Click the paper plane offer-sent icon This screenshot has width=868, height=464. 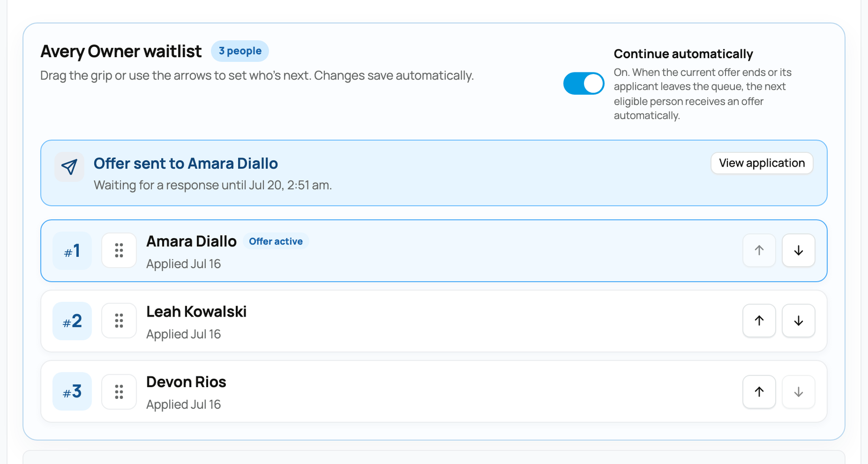[69, 167]
